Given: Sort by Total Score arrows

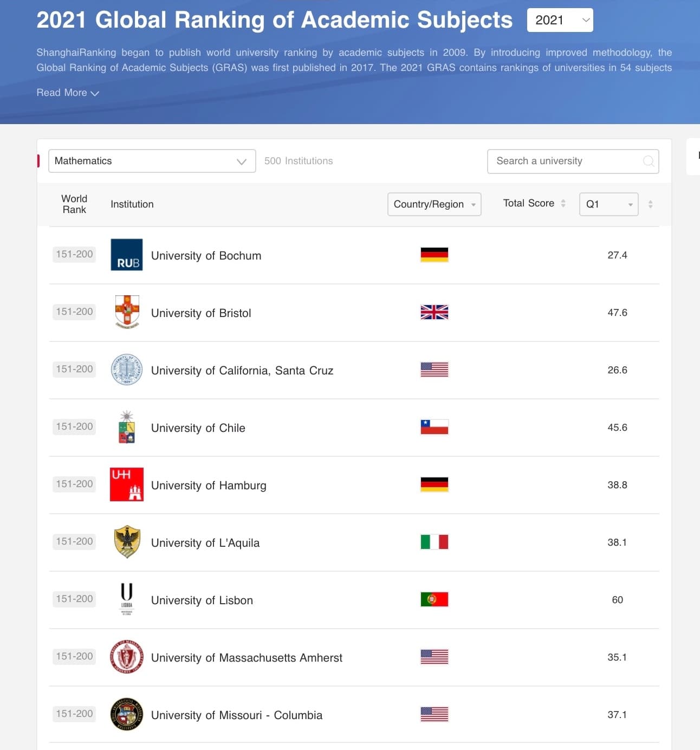Looking at the screenshot, I should [x=563, y=203].
